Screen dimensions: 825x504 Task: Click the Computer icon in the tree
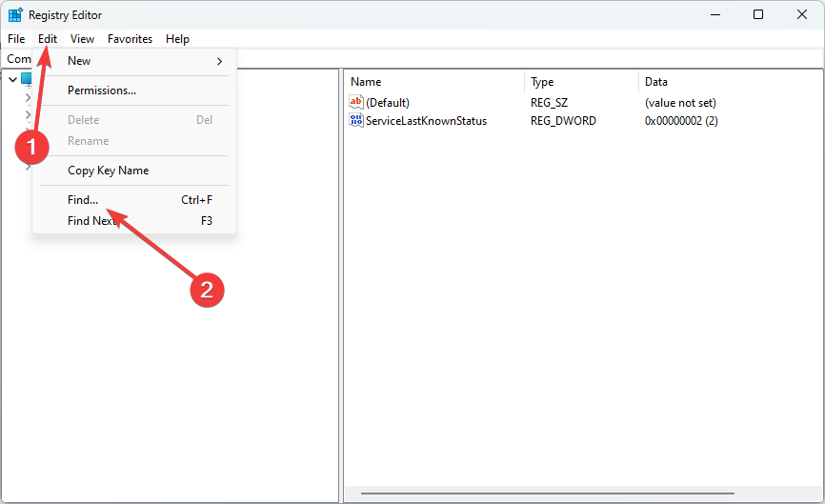click(27, 79)
